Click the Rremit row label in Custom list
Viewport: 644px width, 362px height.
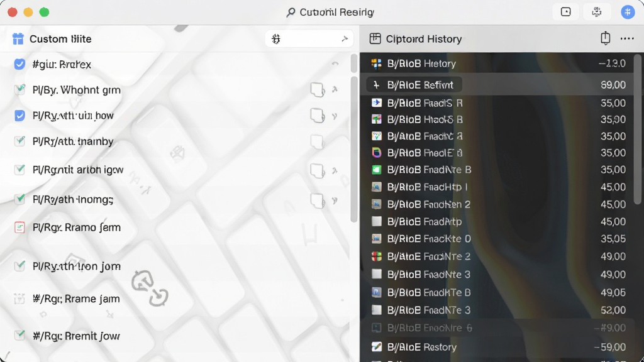pos(76,336)
